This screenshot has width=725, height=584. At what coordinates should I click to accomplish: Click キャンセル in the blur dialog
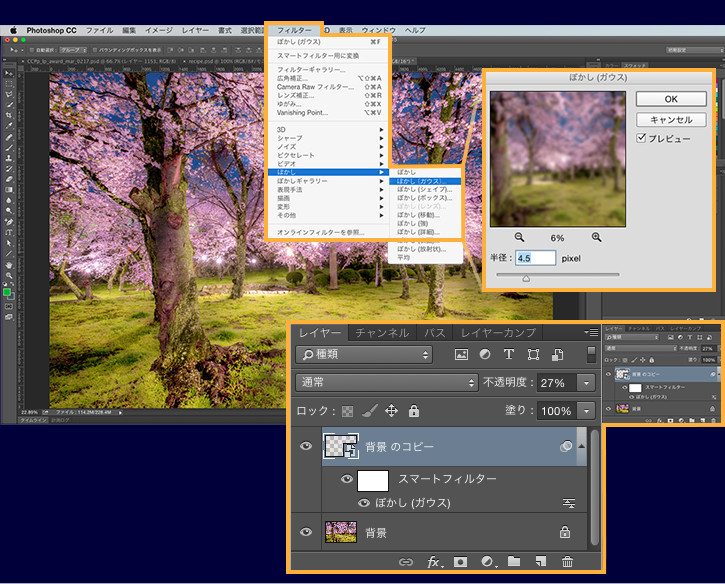point(671,120)
